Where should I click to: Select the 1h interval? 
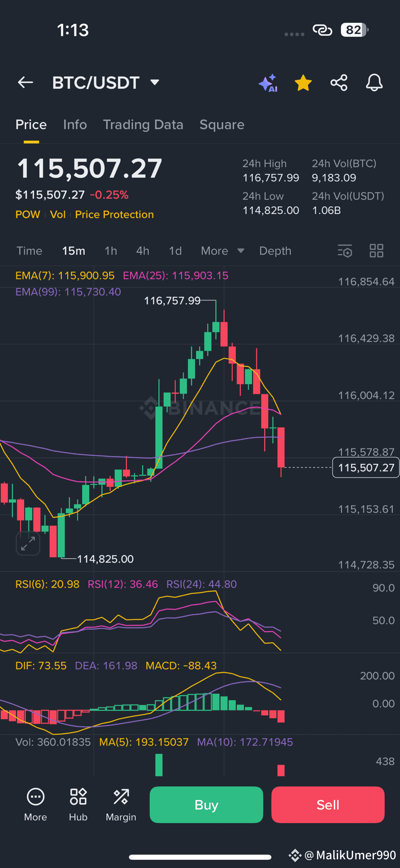pyautogui.click(x=111, y=251)
